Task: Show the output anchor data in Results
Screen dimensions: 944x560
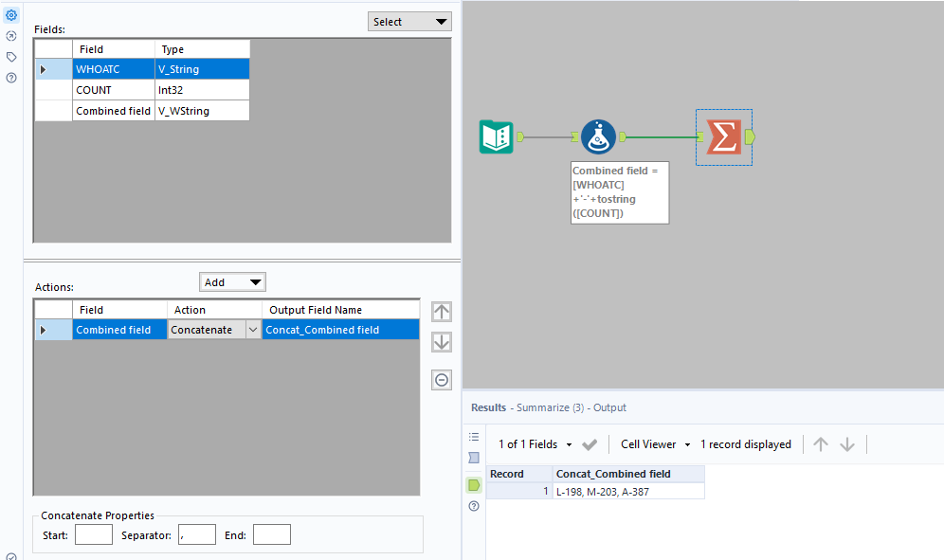Action: click(x=473, y=484)
